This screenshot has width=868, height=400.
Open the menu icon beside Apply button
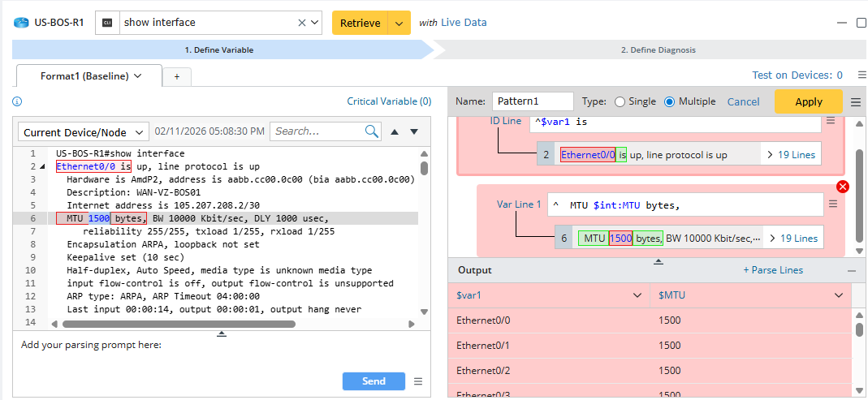(x=856, y=102)
